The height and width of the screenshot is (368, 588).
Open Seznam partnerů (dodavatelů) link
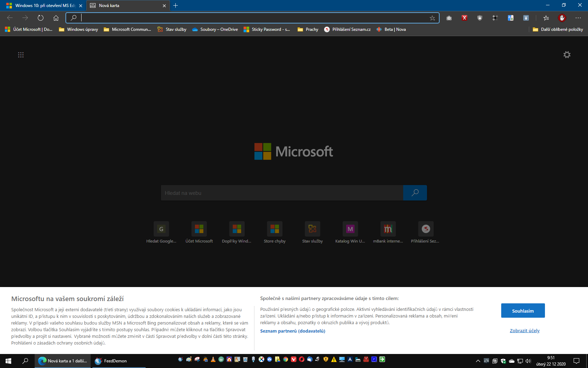[293, 331]
